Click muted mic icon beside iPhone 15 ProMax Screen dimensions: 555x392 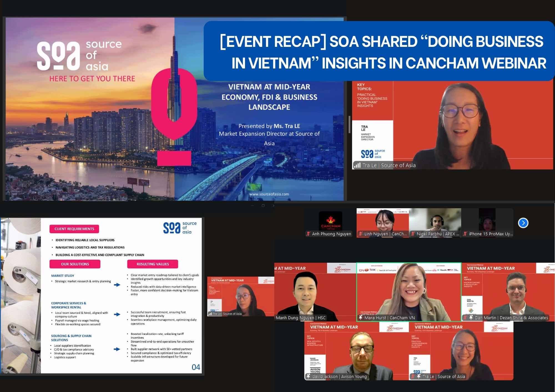(465, 234)
